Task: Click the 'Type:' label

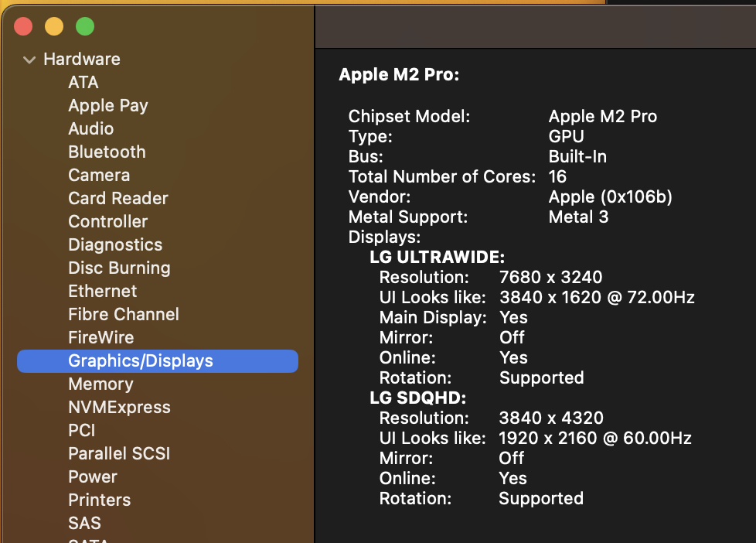Action: (370, 137)
